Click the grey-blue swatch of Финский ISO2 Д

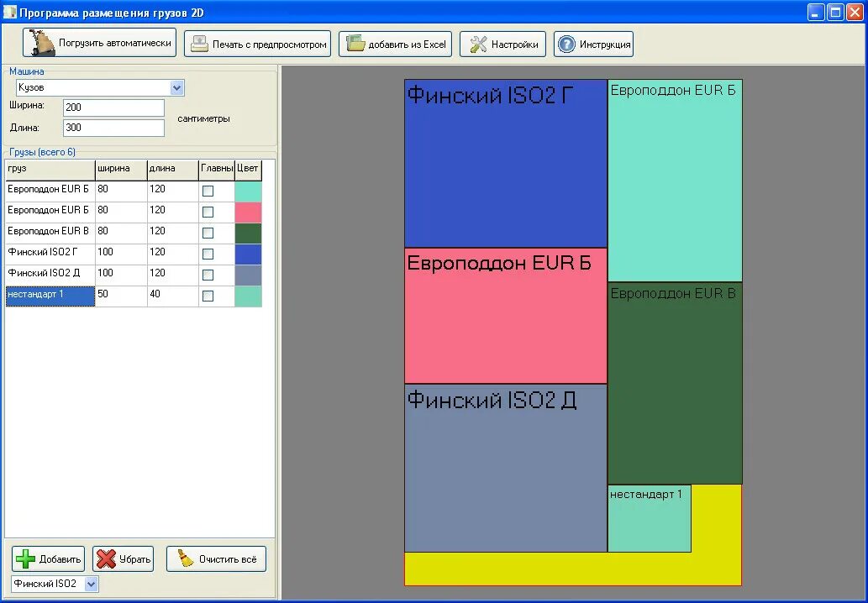pos(248,275)
